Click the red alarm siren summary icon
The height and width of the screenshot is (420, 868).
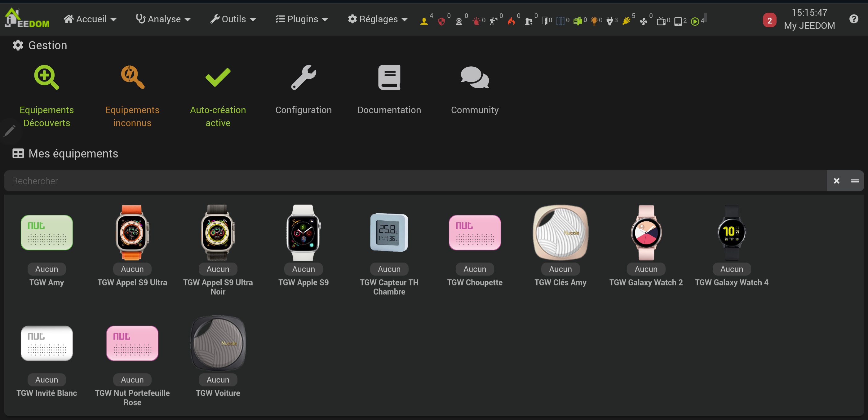click(476, 21)
